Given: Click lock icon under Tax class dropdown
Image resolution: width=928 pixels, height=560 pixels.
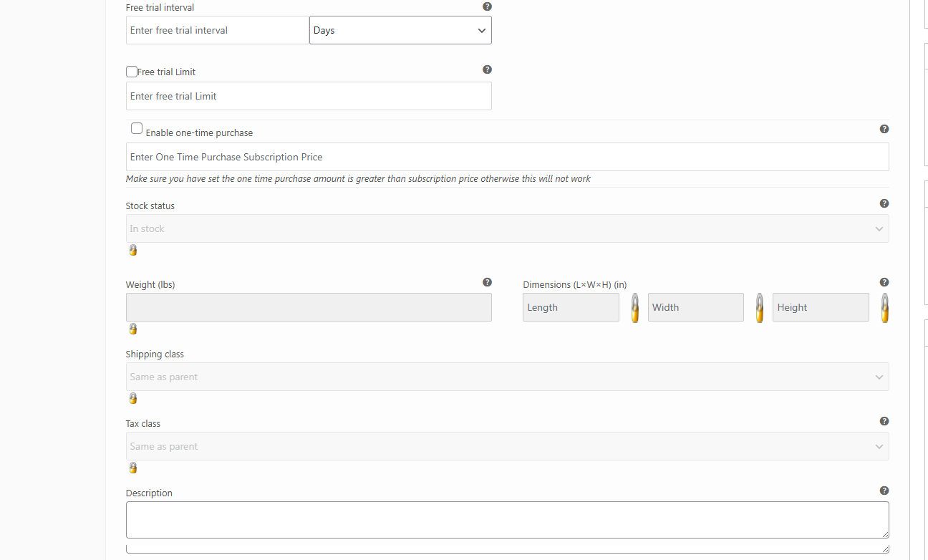Looking at the screenshot, I should point(132,468).
